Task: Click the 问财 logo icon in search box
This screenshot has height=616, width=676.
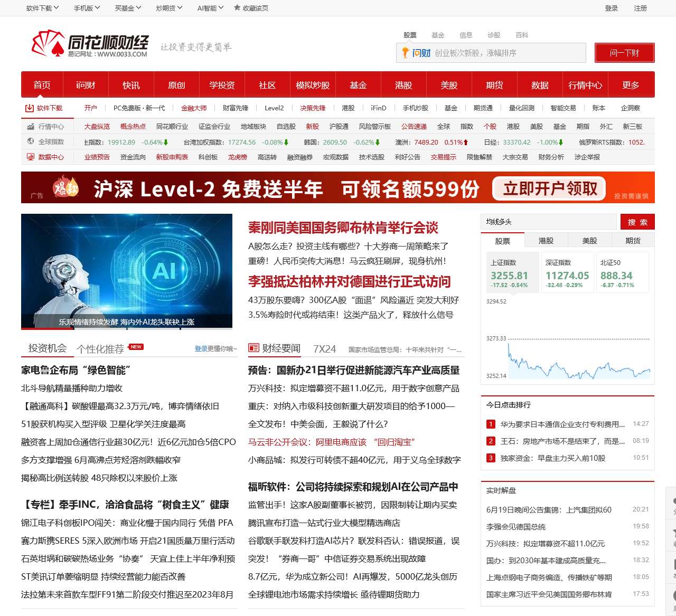Action: coord(416,53)
